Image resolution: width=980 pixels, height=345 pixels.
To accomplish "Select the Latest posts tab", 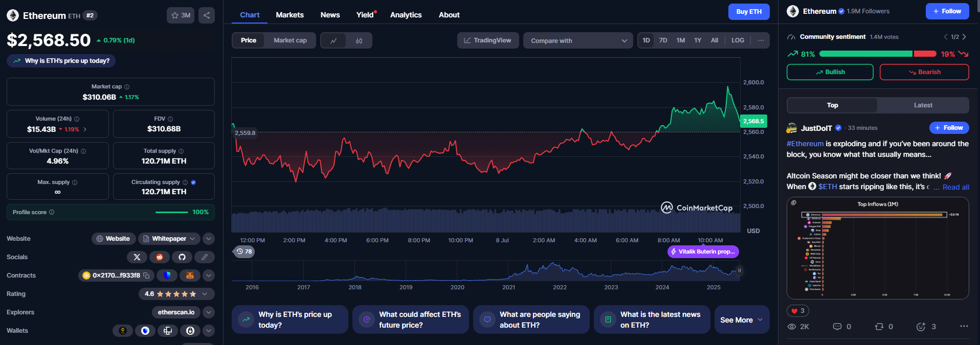I will pos(923,105).
